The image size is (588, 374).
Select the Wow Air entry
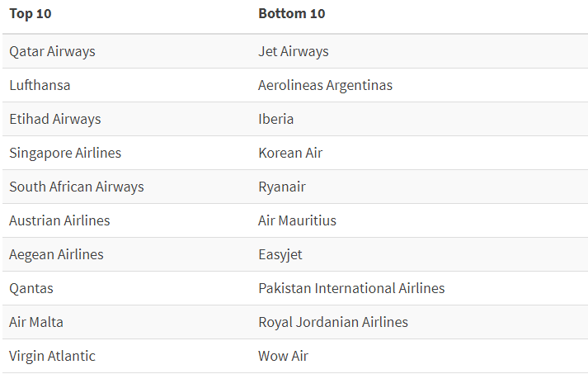pos(283,356)
